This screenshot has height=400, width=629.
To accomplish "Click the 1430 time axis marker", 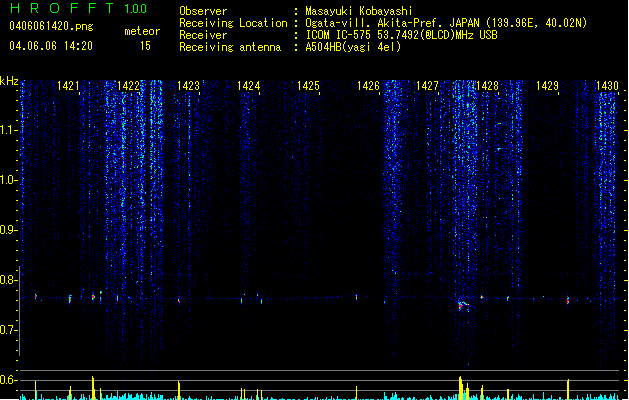I will point(607,86).
